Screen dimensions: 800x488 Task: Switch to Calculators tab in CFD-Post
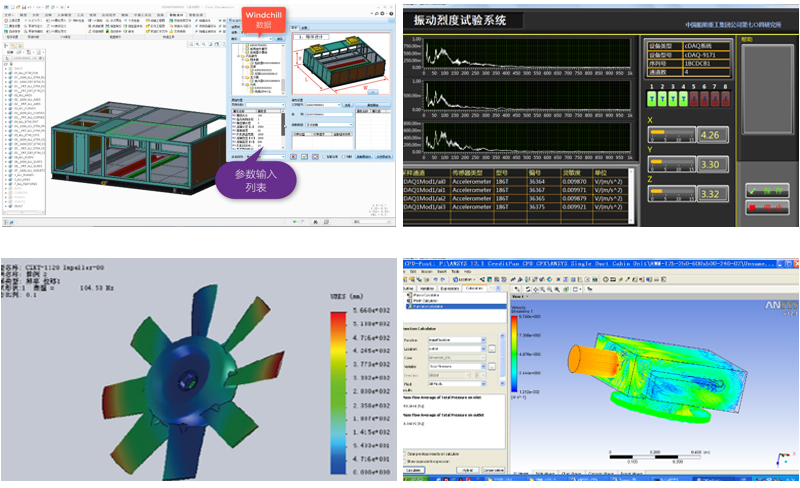point(474,288)
